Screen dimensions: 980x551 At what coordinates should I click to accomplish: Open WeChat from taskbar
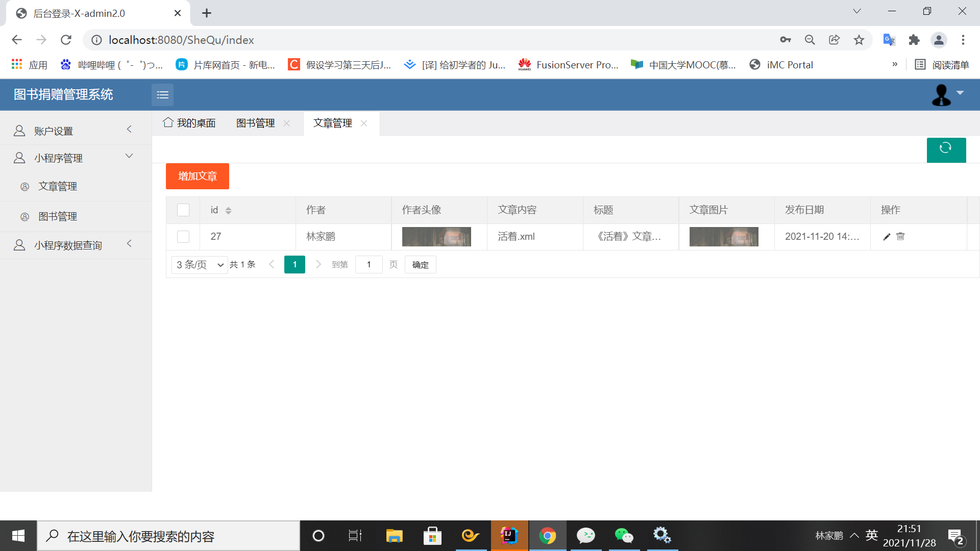624,536
